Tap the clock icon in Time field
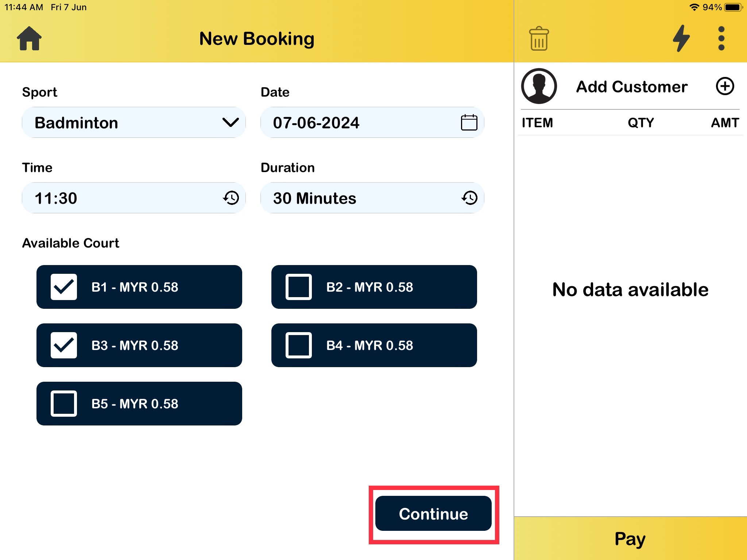The height and width of the screenshot is (560, 747). 231,198
